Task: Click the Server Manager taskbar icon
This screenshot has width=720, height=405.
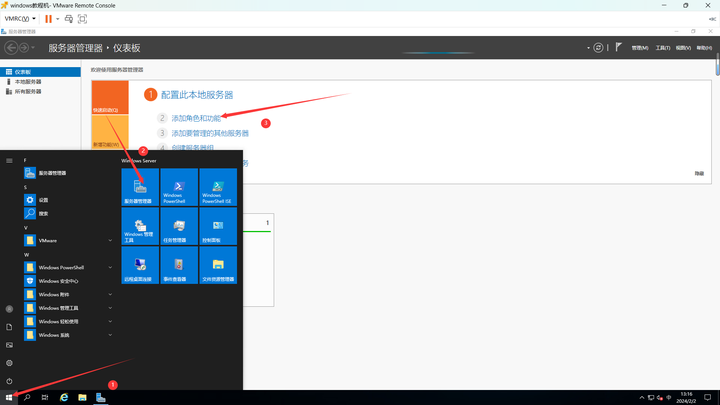Action: tap(101, 398)
